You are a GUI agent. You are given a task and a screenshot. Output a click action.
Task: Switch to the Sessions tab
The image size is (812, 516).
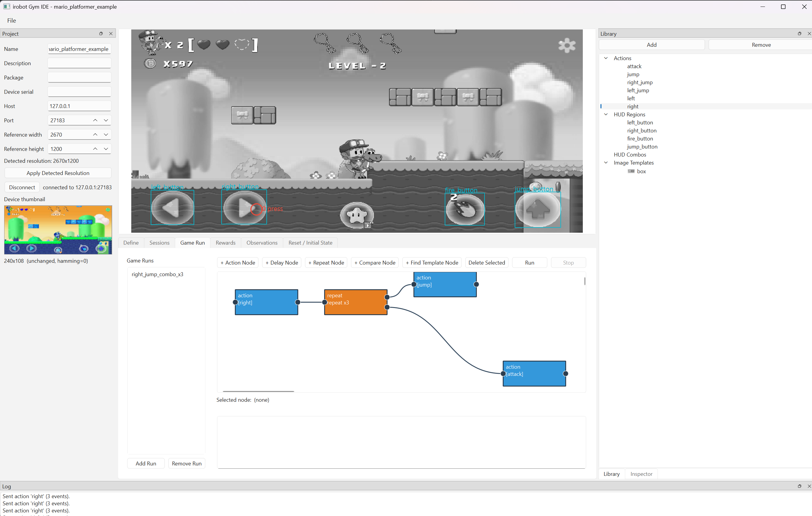pos(160,243)
